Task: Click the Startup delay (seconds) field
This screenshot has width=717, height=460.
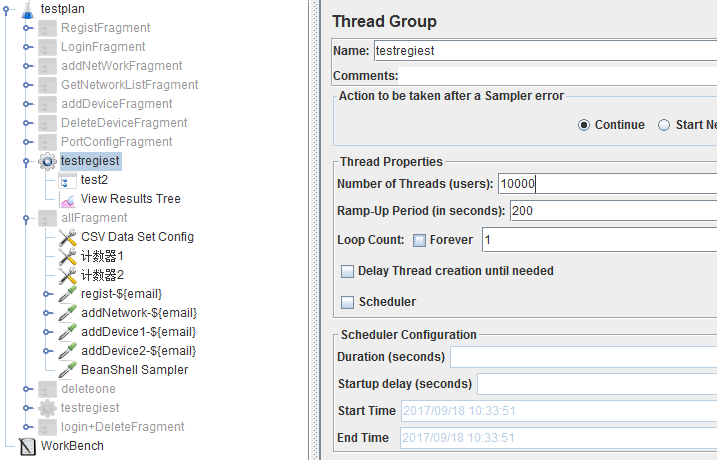Action: pos(597,384)
